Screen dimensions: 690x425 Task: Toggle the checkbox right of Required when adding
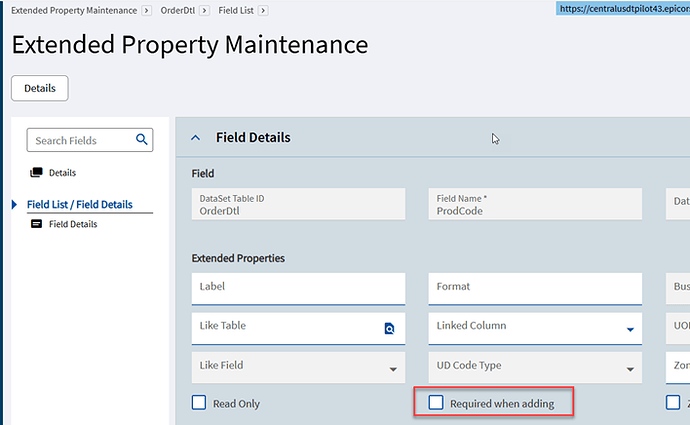click(672, 403)
